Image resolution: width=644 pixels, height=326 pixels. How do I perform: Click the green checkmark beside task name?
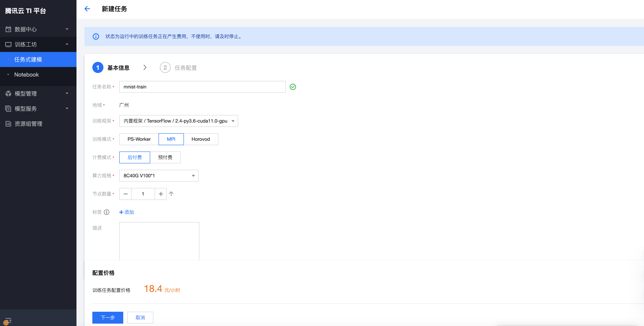pyautogui.click(x=293, y=87)
